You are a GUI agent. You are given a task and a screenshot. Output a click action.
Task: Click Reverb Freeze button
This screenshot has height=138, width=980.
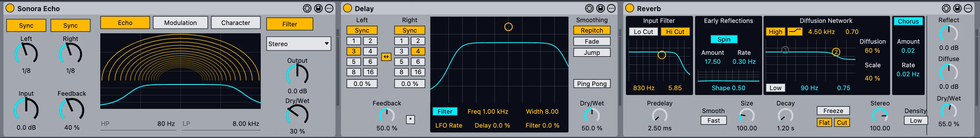833,111
